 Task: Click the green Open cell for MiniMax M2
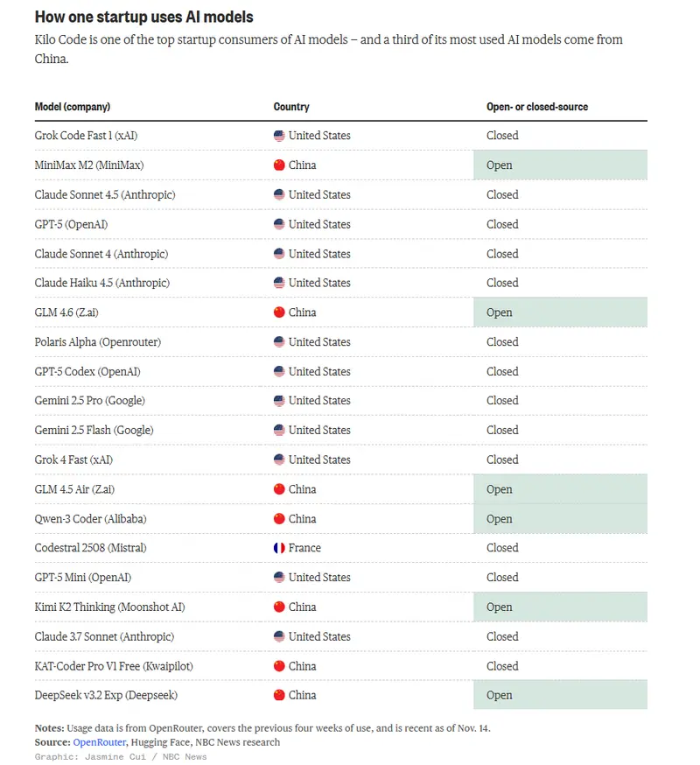click(560, 165)
